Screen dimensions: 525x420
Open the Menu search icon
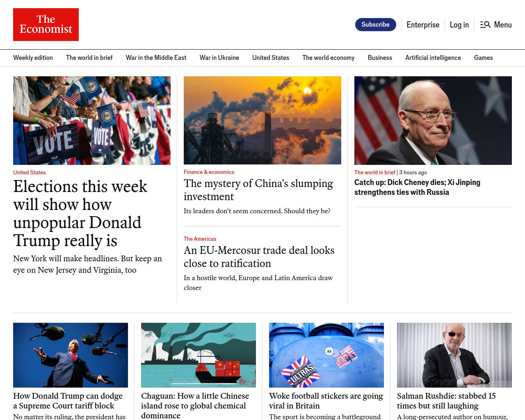[485, 25]
